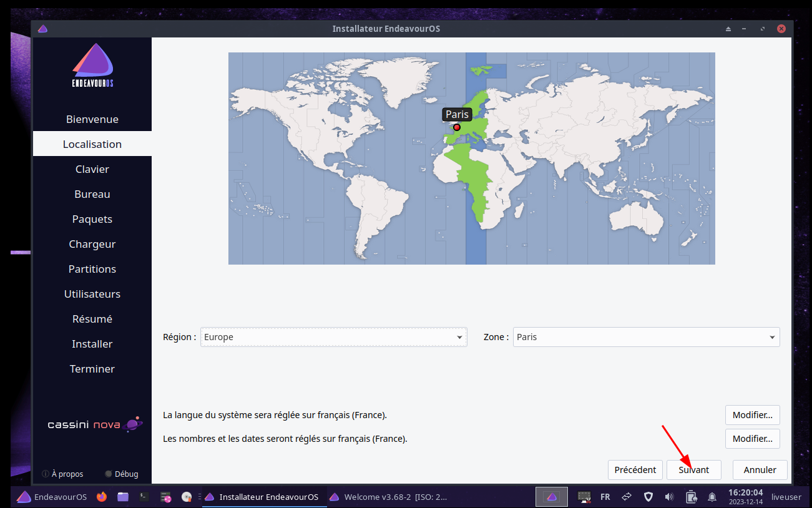Click the Suivant button
The height and width of the screenshot is (508, 812).
[693, 470]
